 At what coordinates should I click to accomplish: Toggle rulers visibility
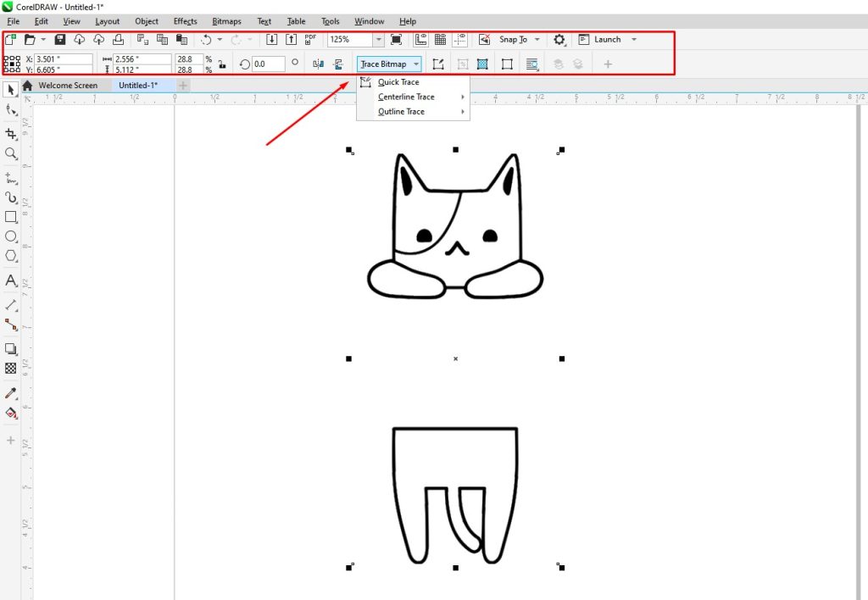[420, 39]
